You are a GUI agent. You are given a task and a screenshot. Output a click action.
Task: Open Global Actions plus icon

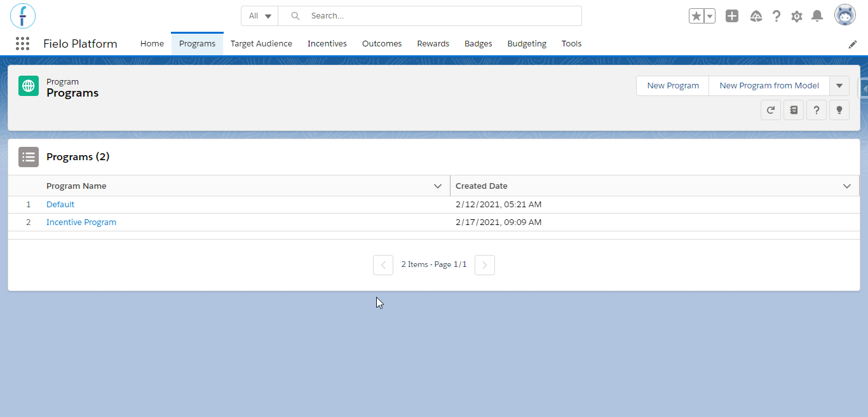click(x=732, y=16)
